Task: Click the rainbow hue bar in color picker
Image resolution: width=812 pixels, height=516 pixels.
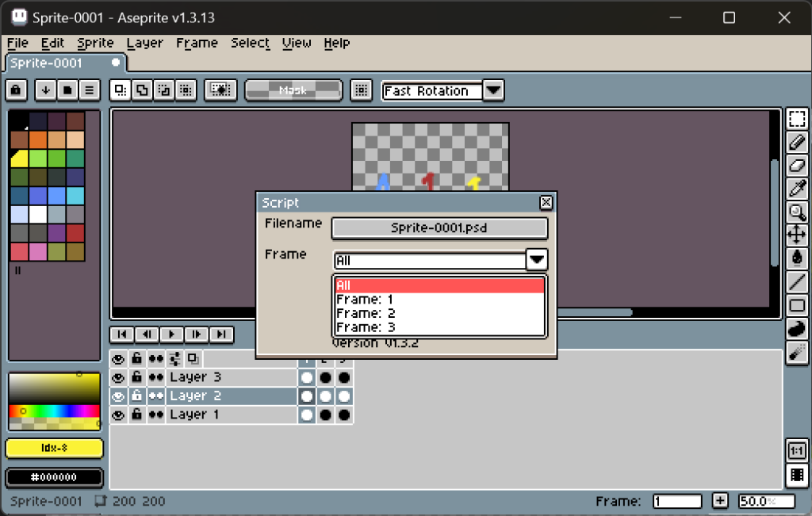Action: 55,411
